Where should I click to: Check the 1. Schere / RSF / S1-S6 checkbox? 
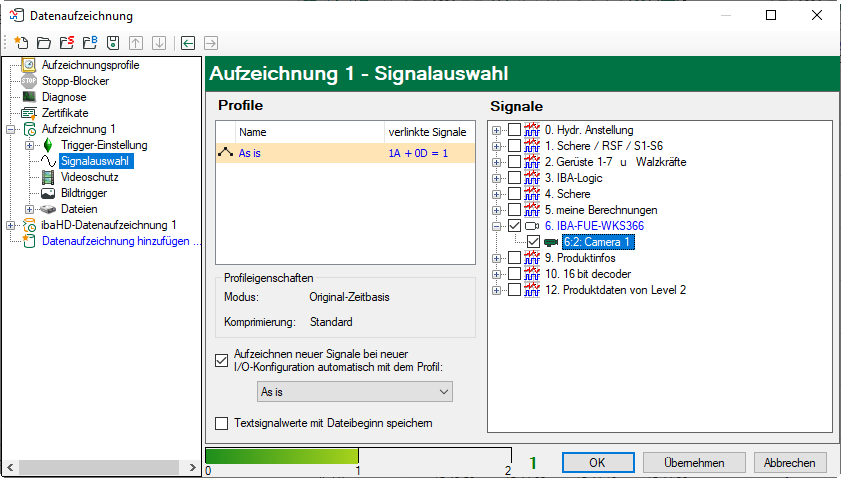coord(514,146)
